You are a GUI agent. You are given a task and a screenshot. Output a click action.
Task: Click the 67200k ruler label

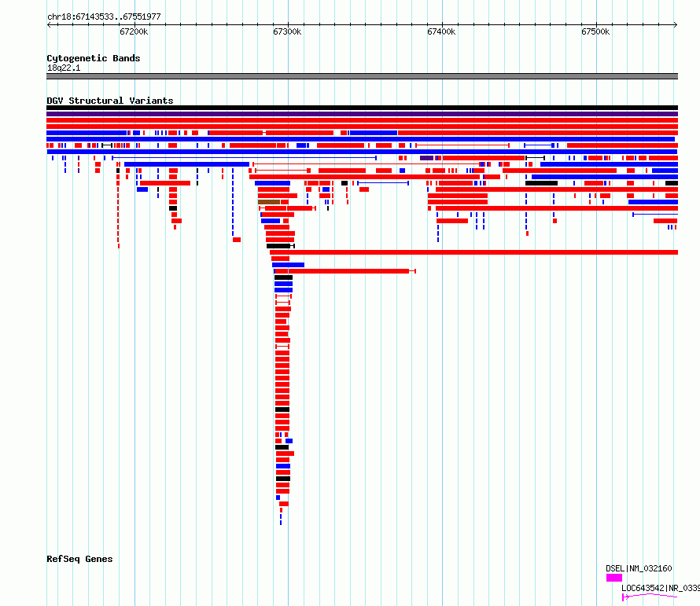(x=134, y=31)
